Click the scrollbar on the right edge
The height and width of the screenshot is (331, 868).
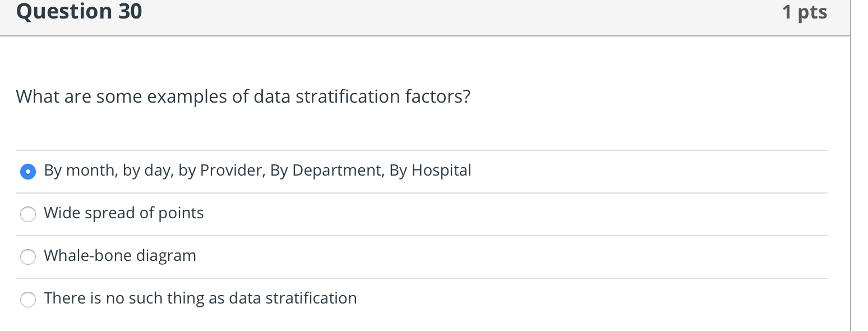850,165
